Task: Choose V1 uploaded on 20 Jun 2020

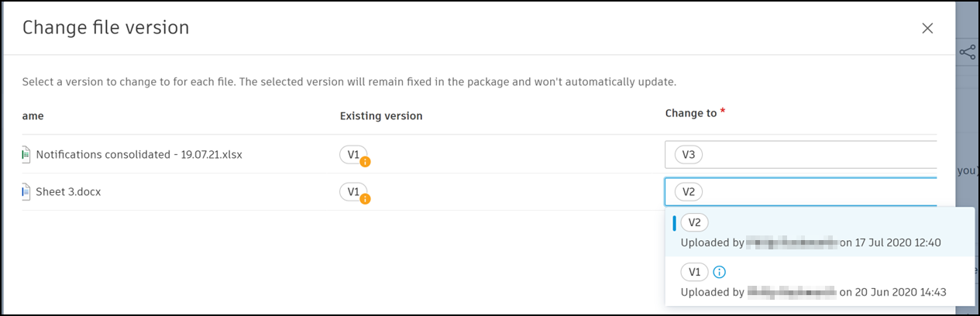Action: point(813,282)
